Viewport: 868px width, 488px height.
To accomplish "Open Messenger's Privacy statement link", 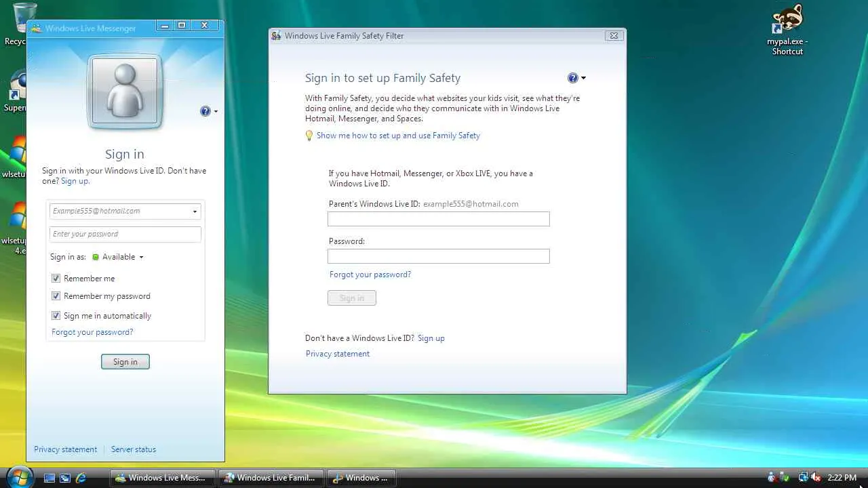I will tap(66, 449).
